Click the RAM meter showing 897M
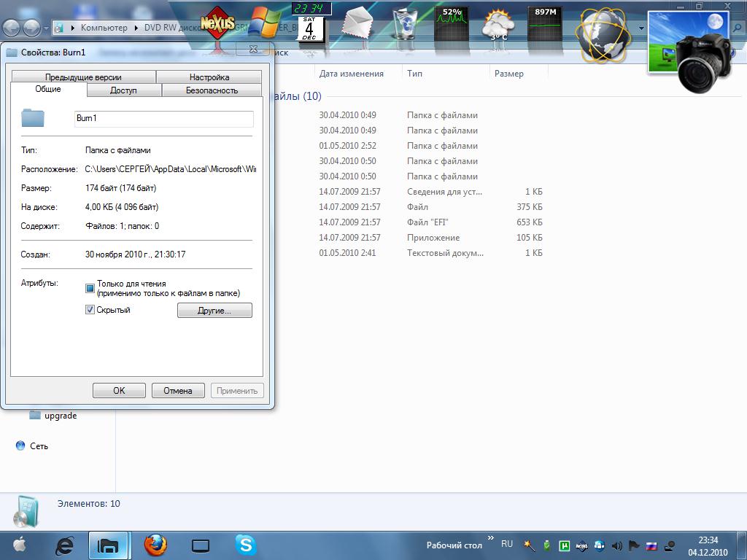 [546, 23]
